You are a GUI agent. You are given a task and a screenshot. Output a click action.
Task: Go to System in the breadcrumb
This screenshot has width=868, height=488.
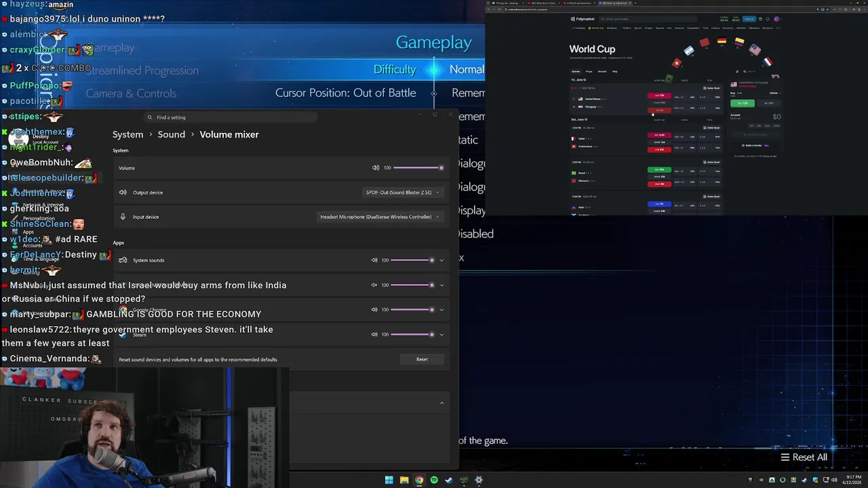[x=127, y=134]
